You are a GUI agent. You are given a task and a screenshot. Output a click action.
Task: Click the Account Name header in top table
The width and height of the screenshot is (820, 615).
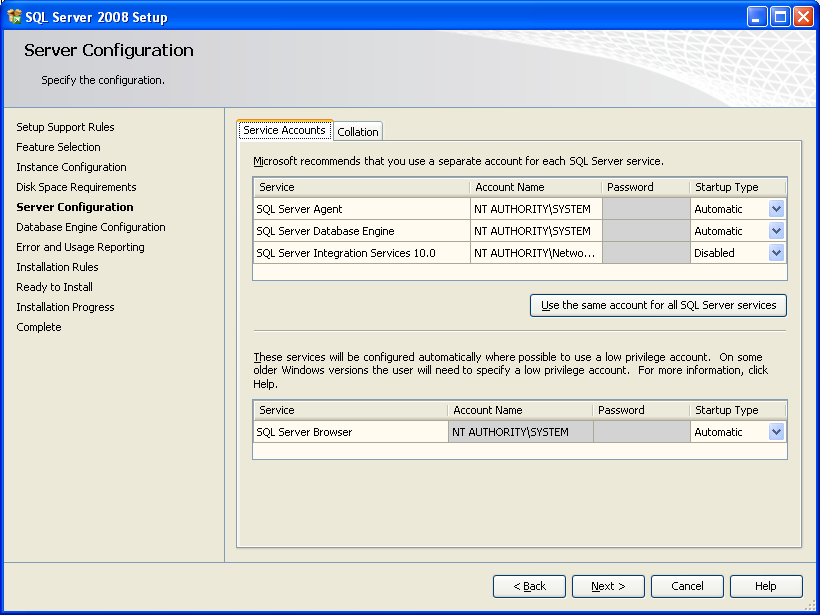point(536,187)
